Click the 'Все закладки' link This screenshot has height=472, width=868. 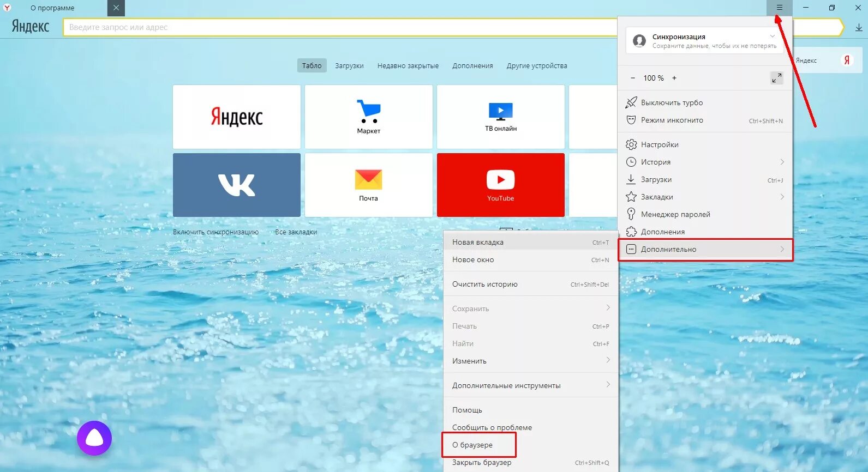point(296,232)
